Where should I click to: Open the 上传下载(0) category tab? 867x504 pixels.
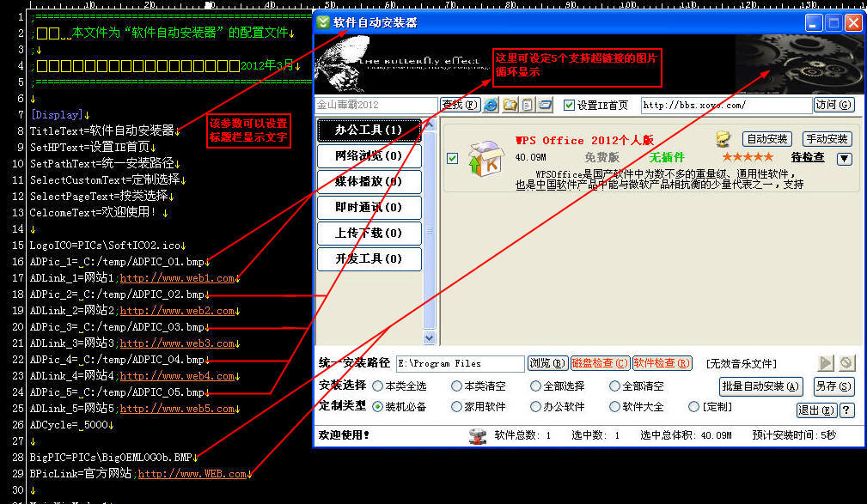coord(369,234)
